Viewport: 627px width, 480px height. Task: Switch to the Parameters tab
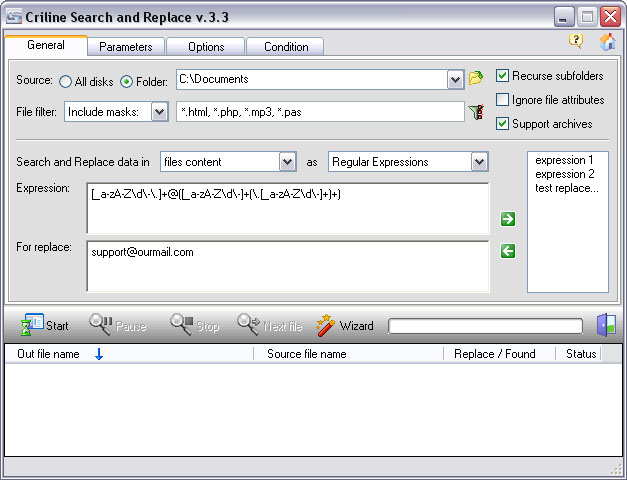(x=126, y=47)
